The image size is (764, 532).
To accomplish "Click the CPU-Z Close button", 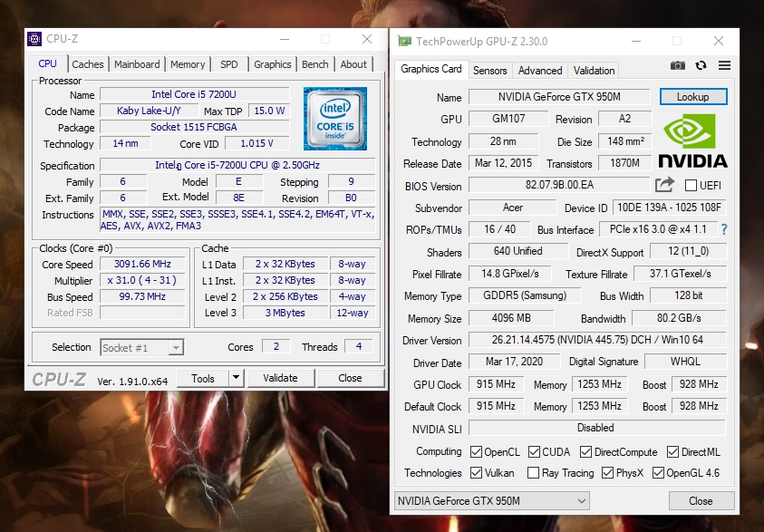I will coord(350,378).
